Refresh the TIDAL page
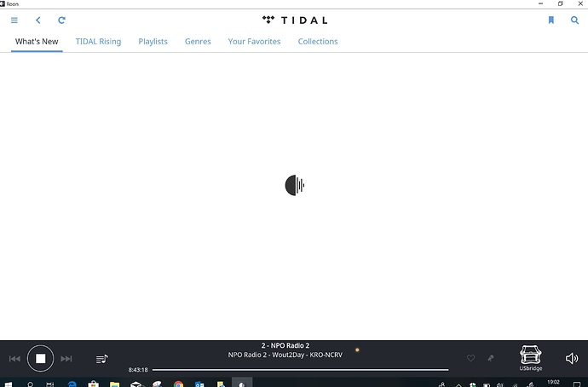Viewport: 588px width, 387px height. [62, 20]
